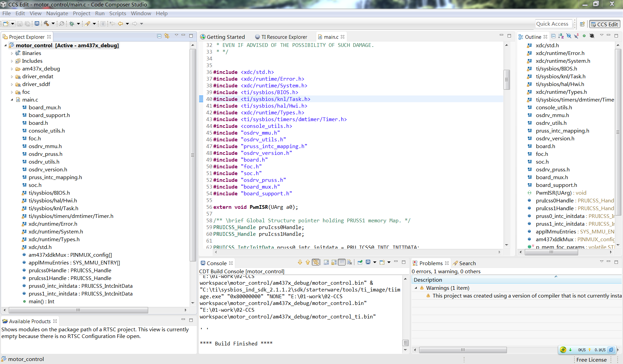Click the Build hammer icon
Screen dimensions: 623x364
coord(46,24)
